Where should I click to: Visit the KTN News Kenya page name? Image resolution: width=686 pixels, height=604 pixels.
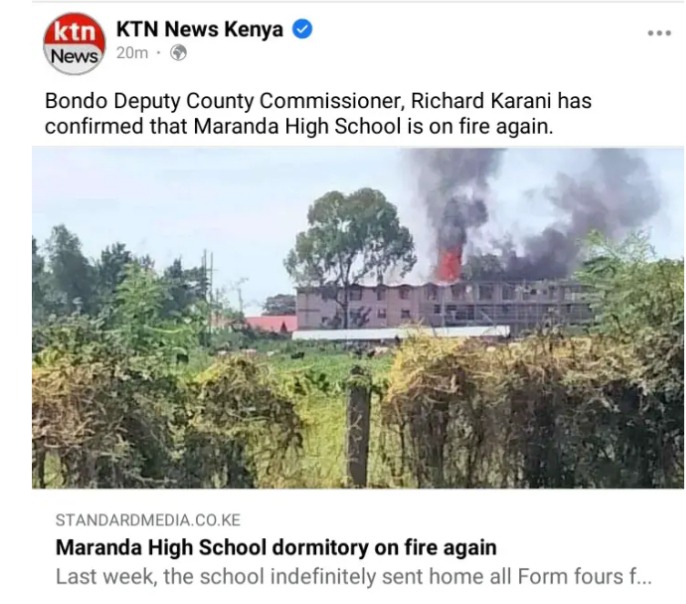pyautogui.click(x=200, y=29)
